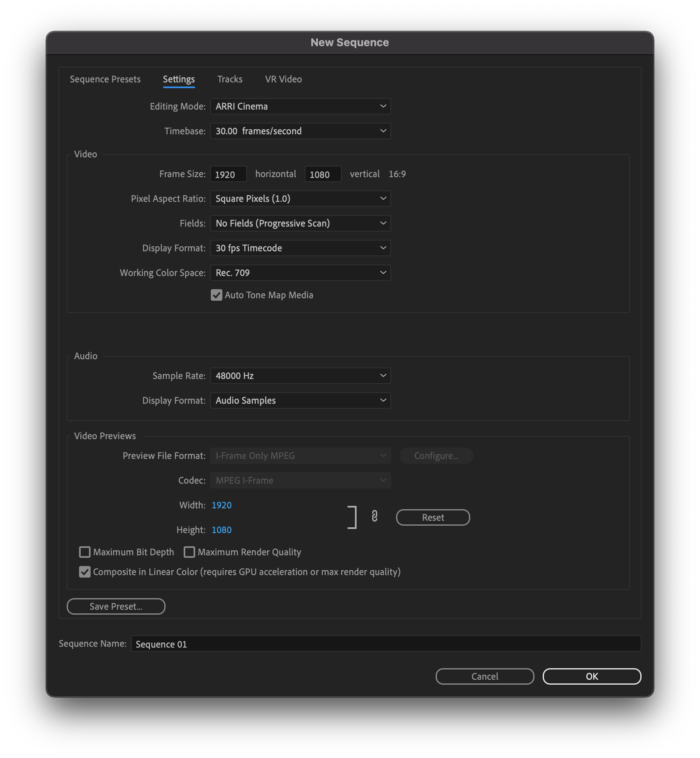
Task: Open Working Color Space dropdown
Action: tap(301, 273)
